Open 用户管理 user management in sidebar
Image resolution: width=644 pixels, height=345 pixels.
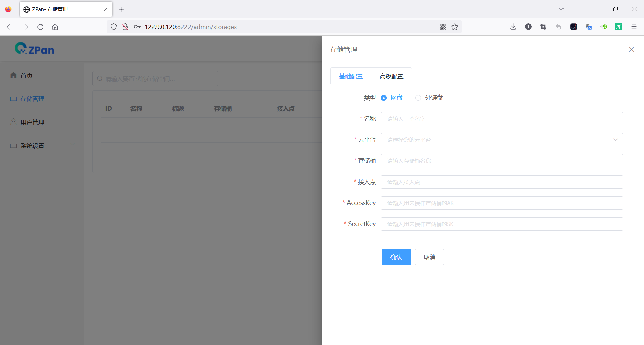(x=13, y=122)
